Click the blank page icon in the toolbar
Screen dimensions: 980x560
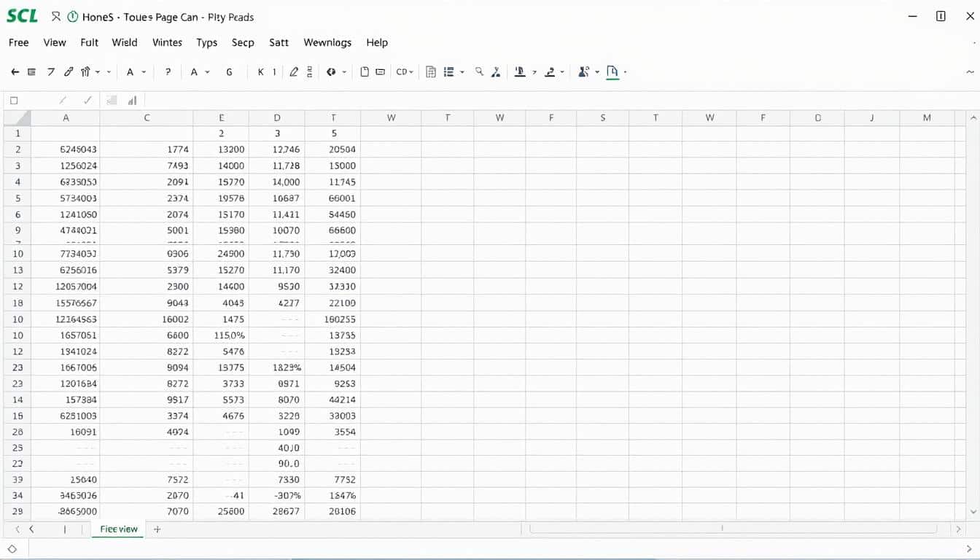[365, 72]
